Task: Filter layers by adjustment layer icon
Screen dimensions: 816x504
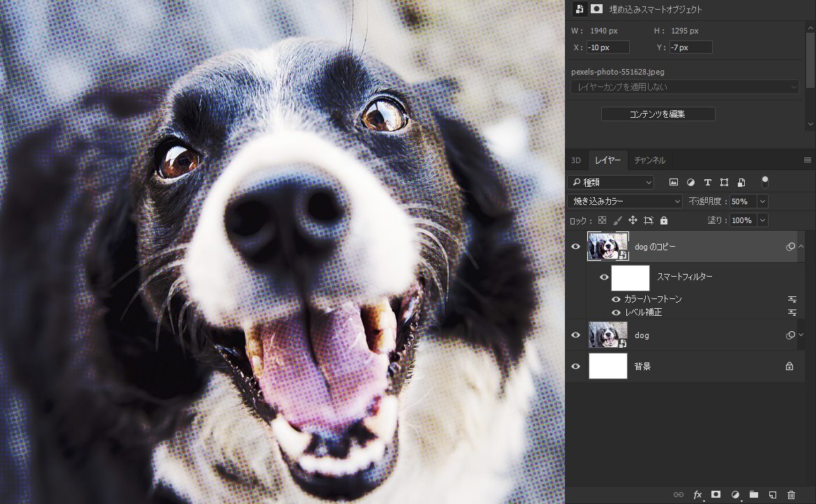Action: point(690,182)
